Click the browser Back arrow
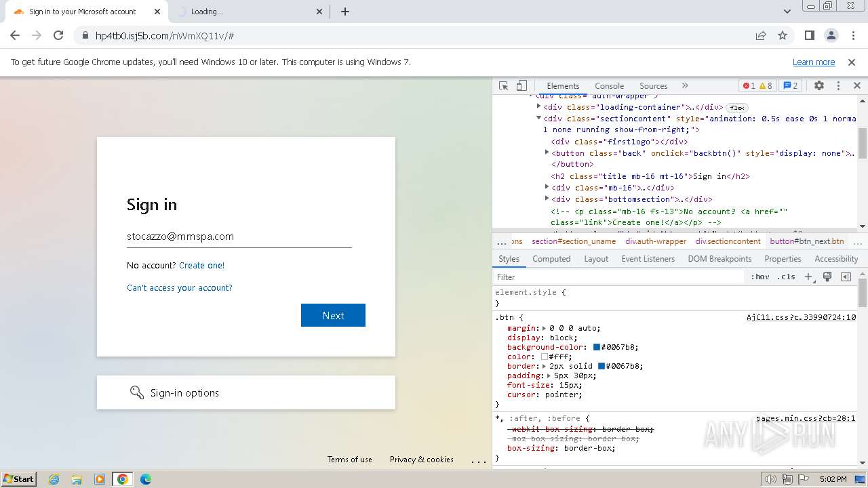This screenshot has height=488, width=868. (15, 36)
